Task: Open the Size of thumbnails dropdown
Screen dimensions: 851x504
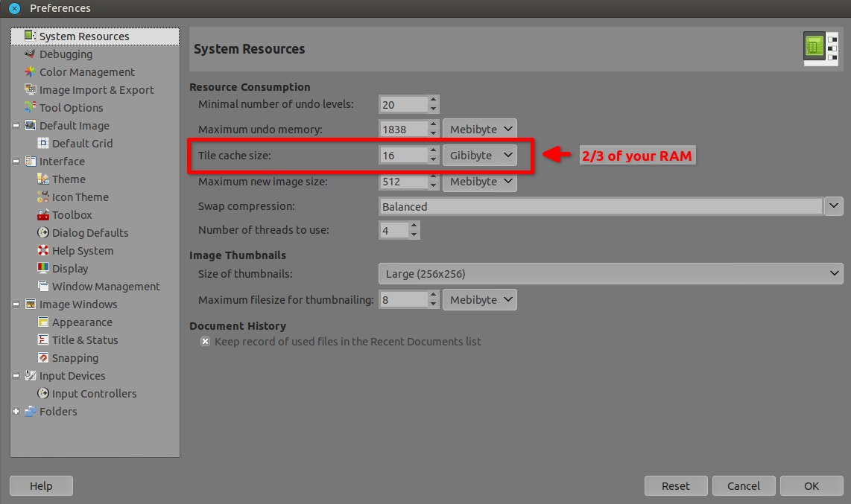Action: click(x=610, y=274)
